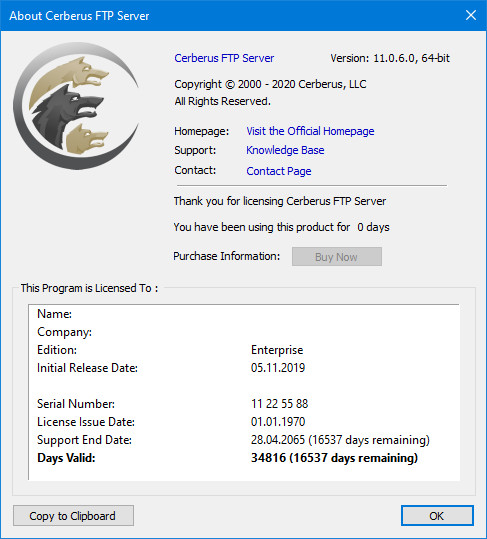Click 'This Program is Licensed To' group title
Viewport: 487px width, 539px height.
click(x=89, y=288)
